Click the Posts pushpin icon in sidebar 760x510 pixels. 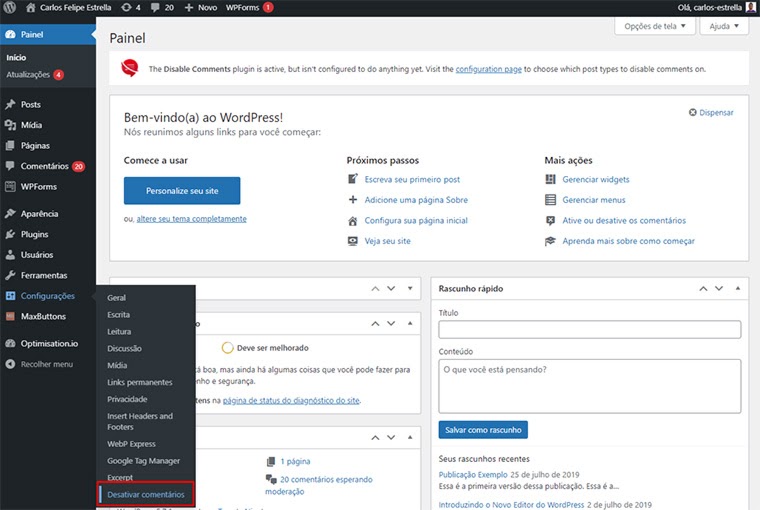tap(10, 104)
